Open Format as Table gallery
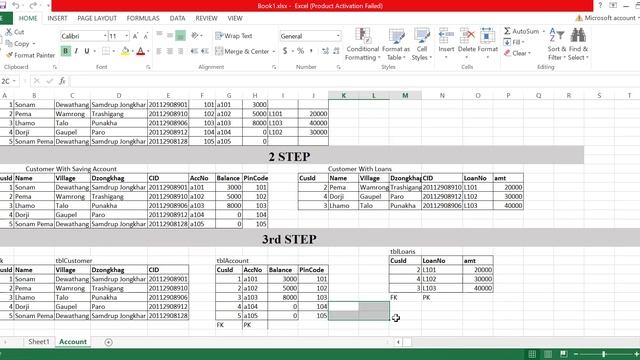Image resolution: width=640 pixels, height=360 pixels. pos(396,44)
